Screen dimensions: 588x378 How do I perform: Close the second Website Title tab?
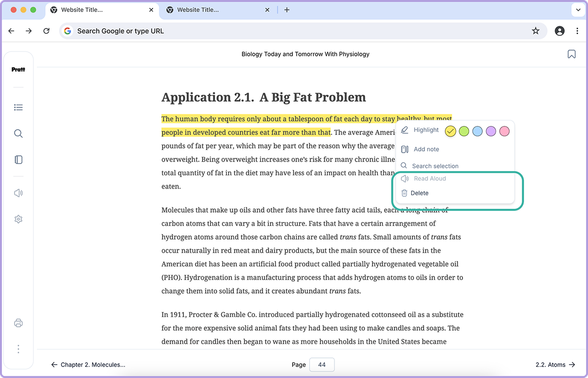pos(267,10)
